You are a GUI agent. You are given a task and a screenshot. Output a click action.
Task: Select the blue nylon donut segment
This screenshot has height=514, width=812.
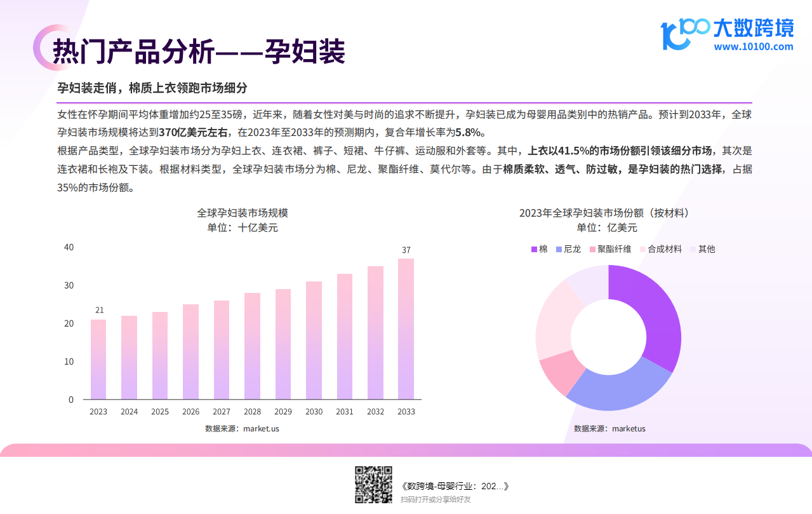tap(615, 388)
